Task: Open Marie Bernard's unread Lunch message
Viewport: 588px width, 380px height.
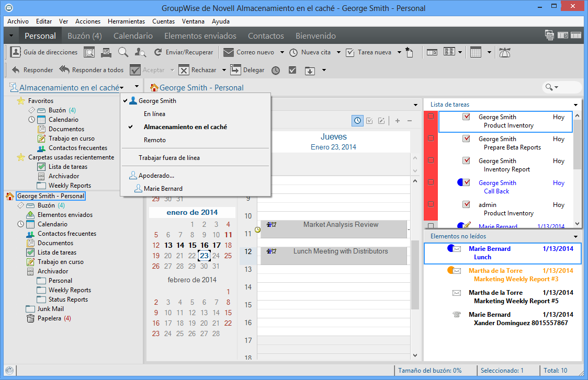Action: pos(503,253)
